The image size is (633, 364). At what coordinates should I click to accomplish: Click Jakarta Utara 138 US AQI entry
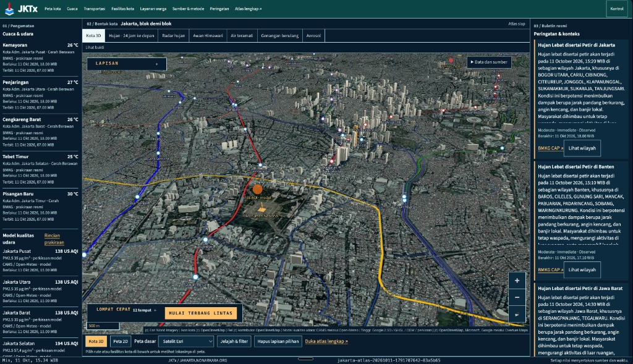click(40, 291)
